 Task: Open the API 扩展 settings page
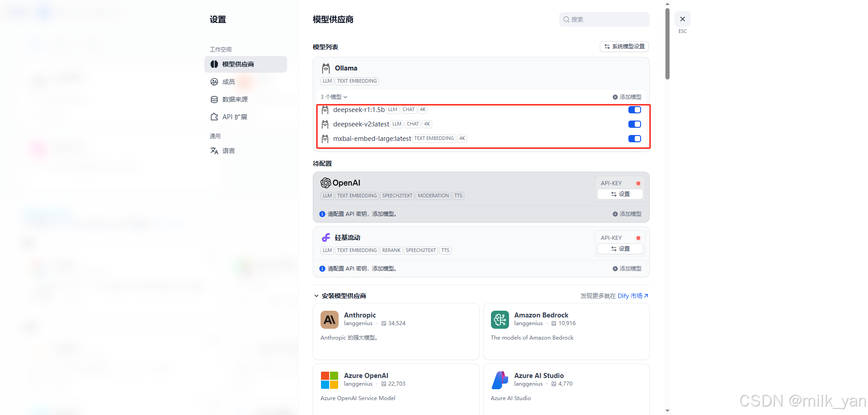pyautogui.click(x=245, y=117)
